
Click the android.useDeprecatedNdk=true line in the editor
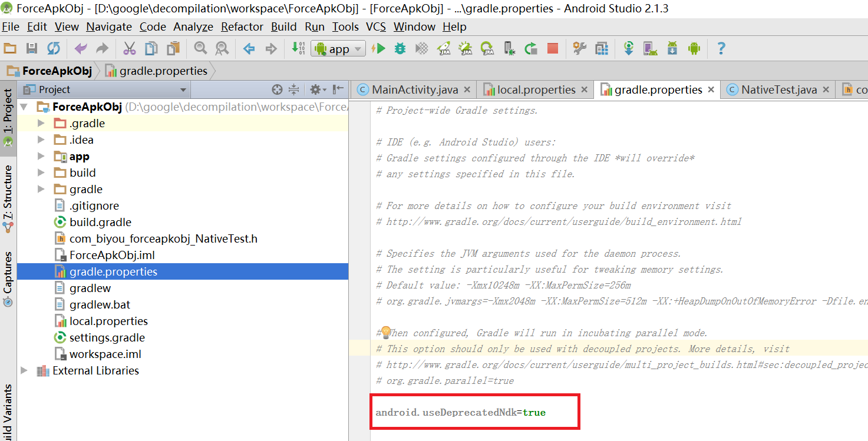pos(461,412)
